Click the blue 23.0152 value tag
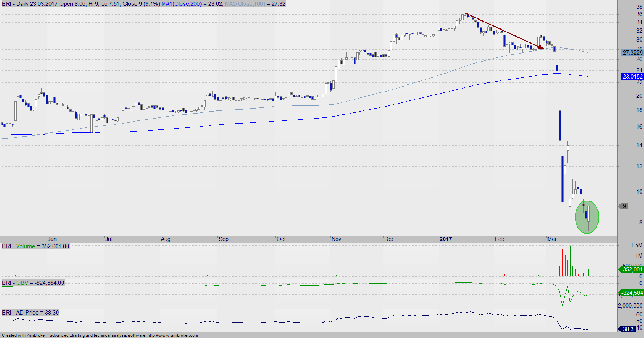 [632, 77]
